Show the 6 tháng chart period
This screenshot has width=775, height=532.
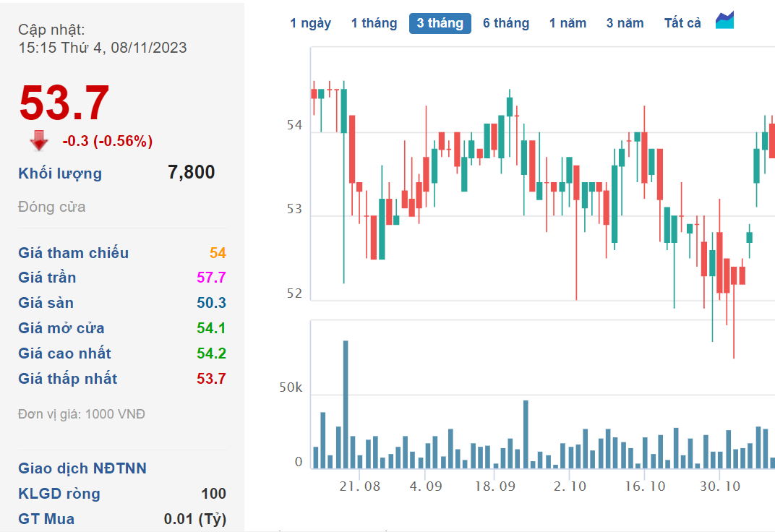pos(506,23)
